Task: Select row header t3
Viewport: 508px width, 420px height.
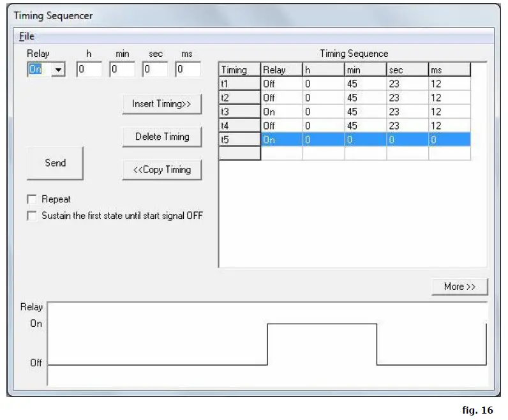Action: pyautogui.click(x=240, y=112)
